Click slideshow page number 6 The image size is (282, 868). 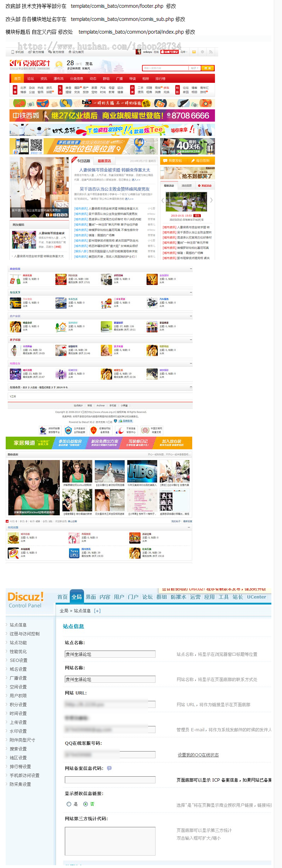click(66, 215)
